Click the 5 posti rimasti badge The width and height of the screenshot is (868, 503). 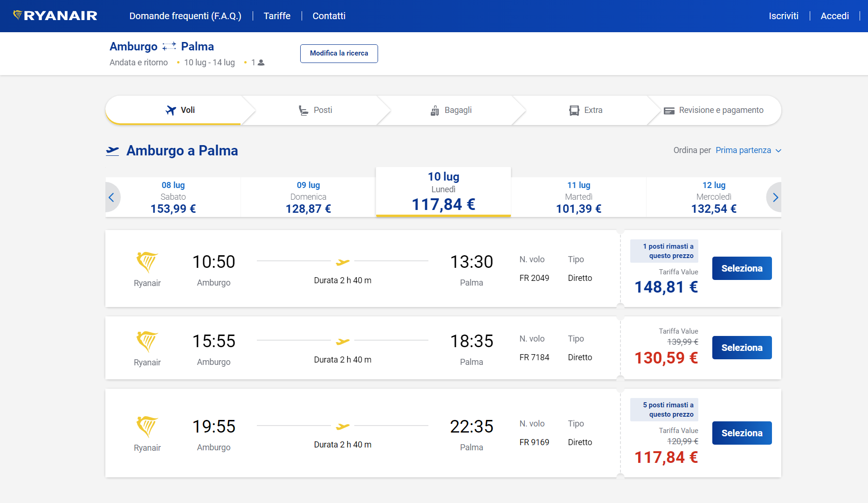[x=664, y=410]
